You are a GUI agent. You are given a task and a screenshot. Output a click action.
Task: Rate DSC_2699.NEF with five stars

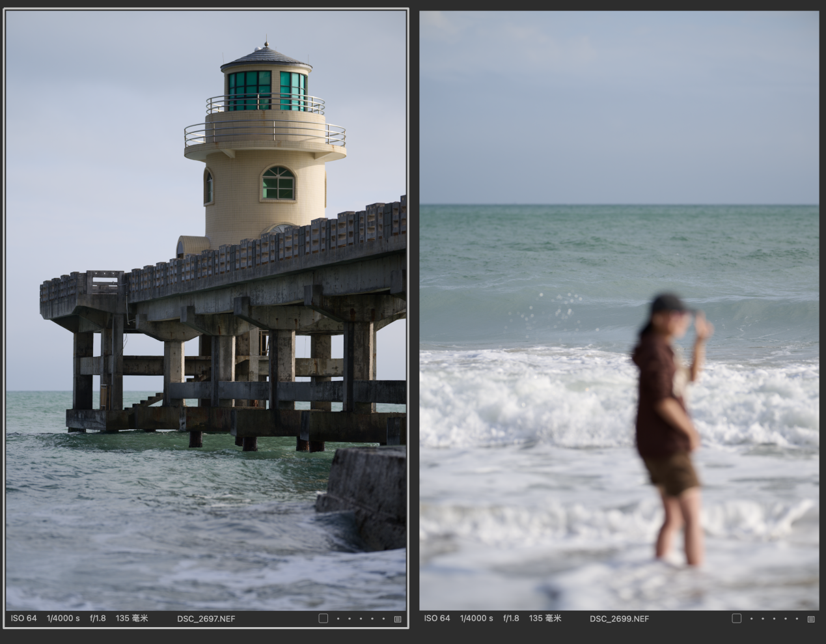click(x=797, y=619)
